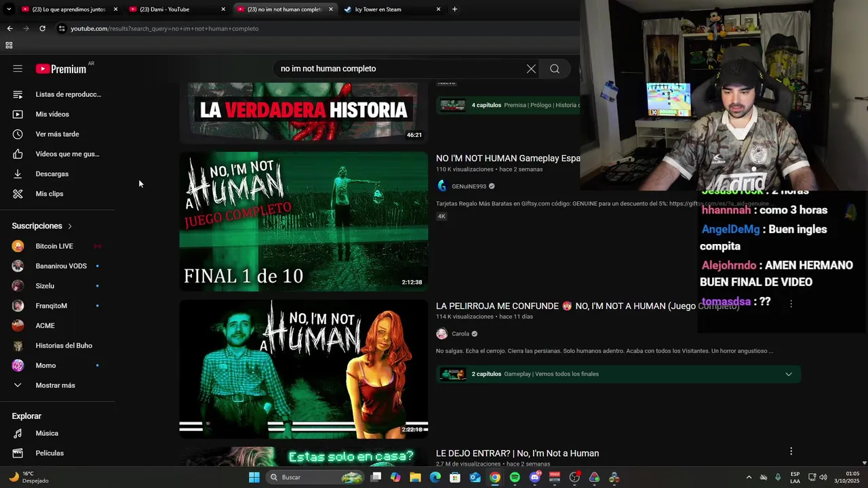The width and height of the screenshot is (868, 488).
Task: Open Microsoft Edge from the taskbar
Action: click(435, 477)
